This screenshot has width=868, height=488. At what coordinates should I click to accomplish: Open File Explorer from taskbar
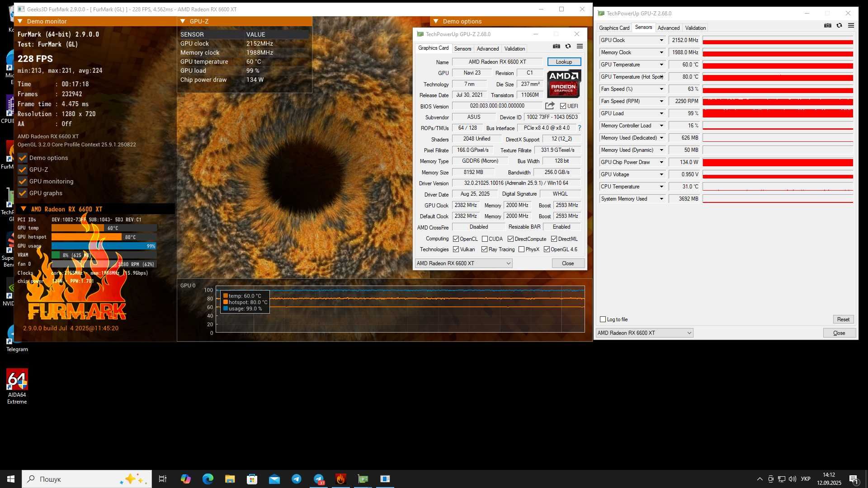point(230,479)
